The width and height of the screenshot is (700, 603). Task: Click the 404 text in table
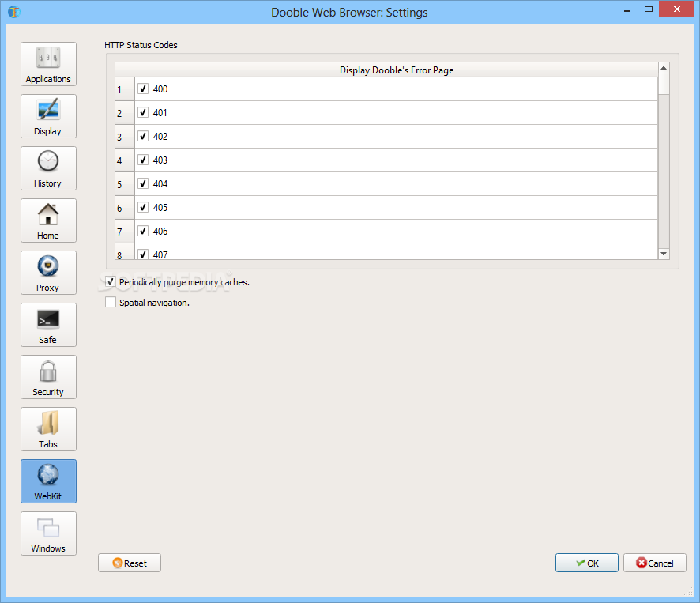160,183
